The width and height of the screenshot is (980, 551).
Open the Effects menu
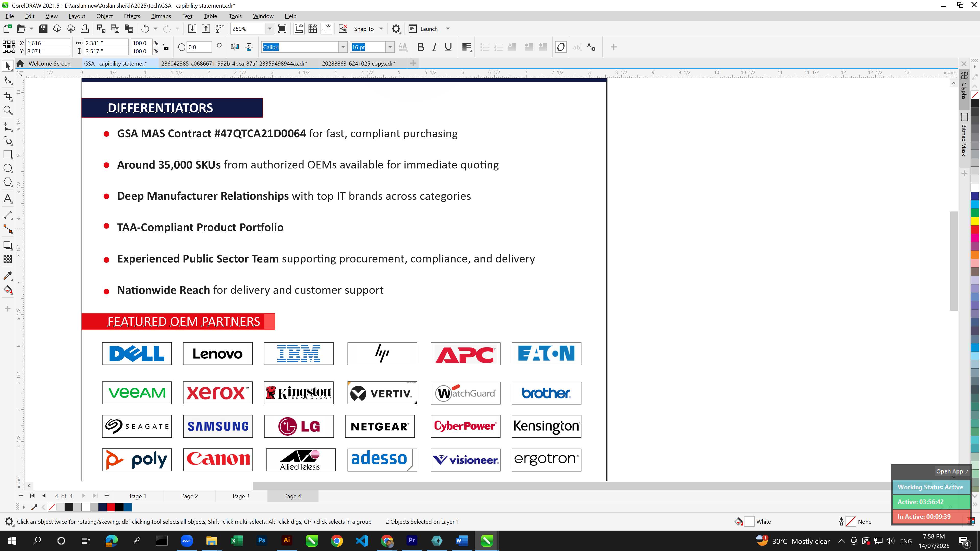pyautogui.click(x=132, y=16)
